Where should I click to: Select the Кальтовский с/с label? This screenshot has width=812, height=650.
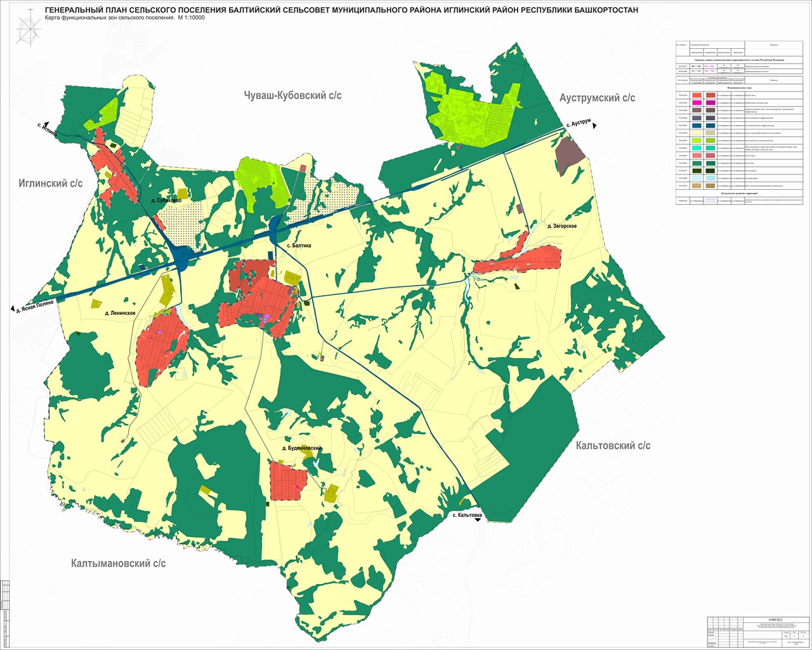tap(613, 446)
